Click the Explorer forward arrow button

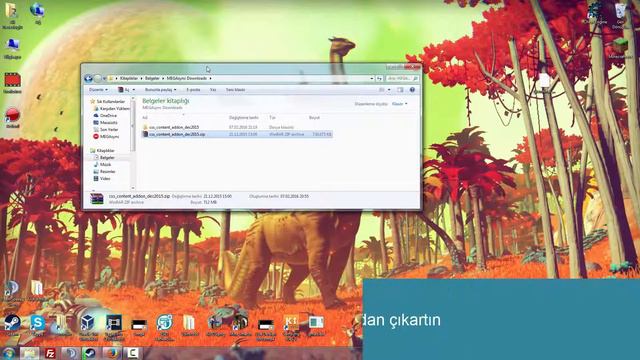point(98,78)
